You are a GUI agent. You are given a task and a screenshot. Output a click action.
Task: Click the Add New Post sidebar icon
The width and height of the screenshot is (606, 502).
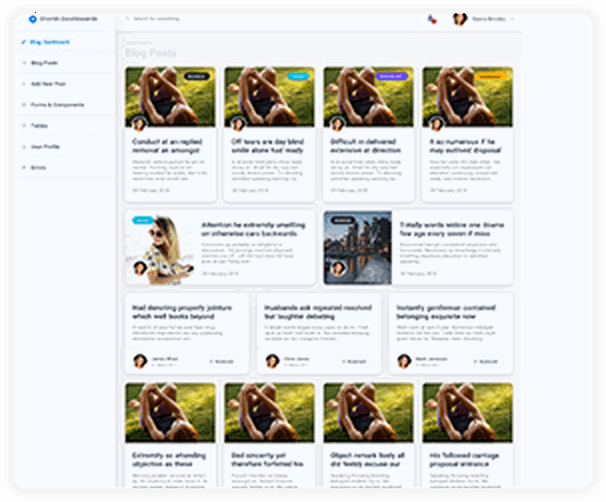click(23, 83)
